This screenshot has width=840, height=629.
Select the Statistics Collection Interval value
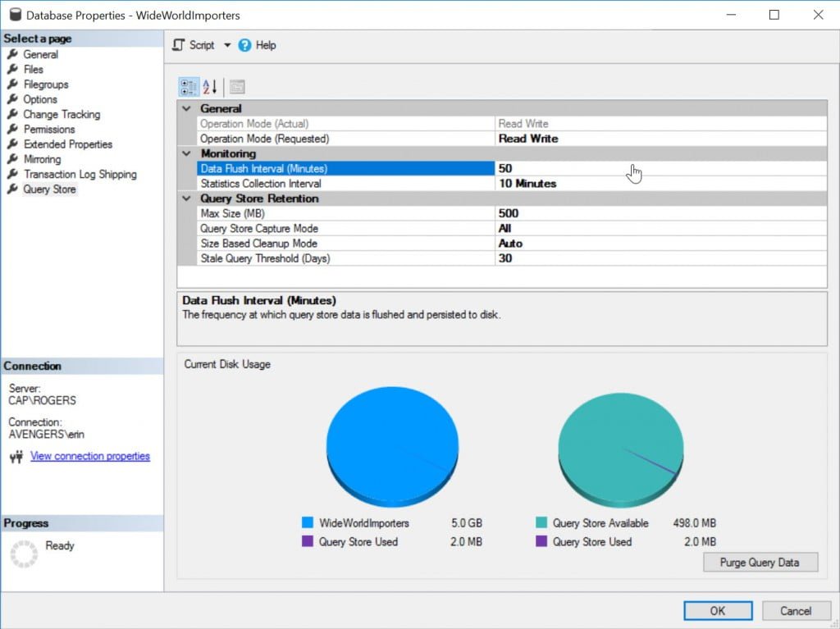coord(661,183)
